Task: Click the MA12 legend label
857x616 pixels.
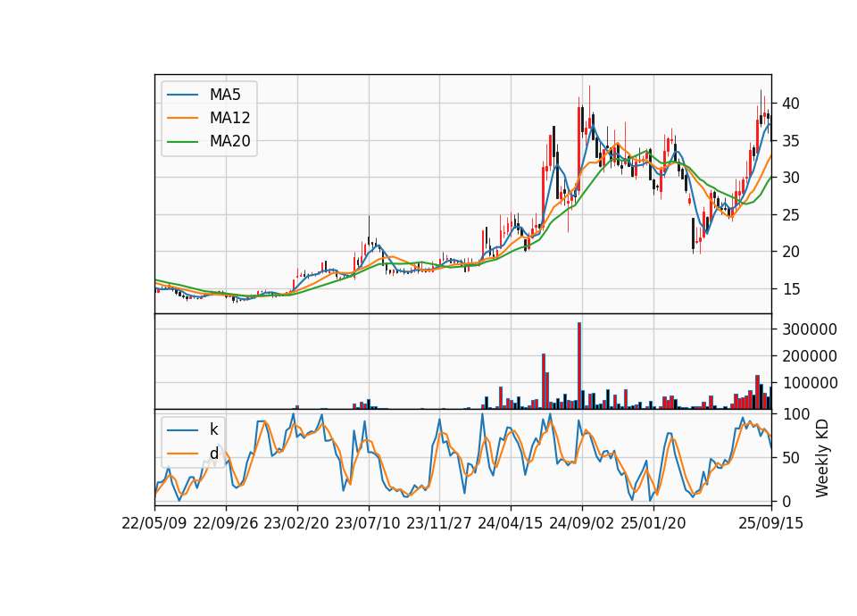Action: click(x=230, y=118)
